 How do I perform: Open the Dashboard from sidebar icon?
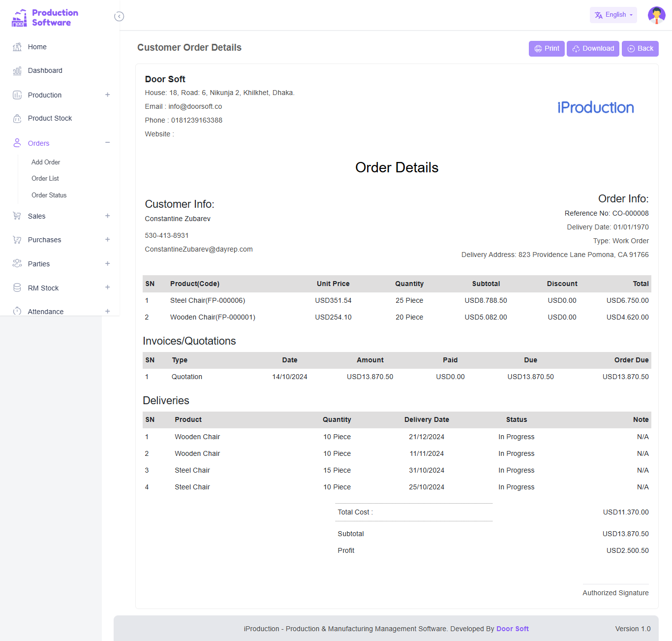pos(17,70)
